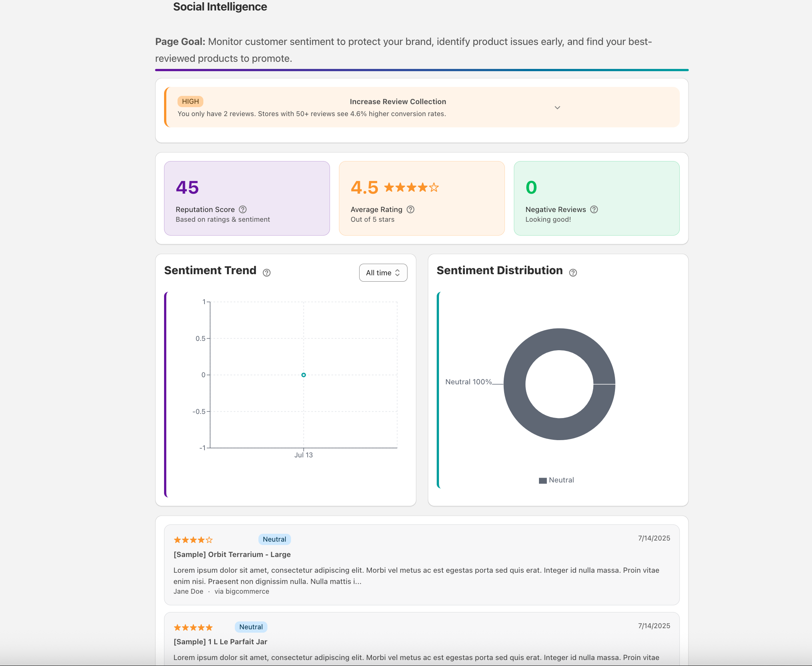Image resolution: width=812 pixels, height=666 pixels.
Task: Toggle the Neutral legend item in chart
Action: pyautogui.click(x=556, y=480)
